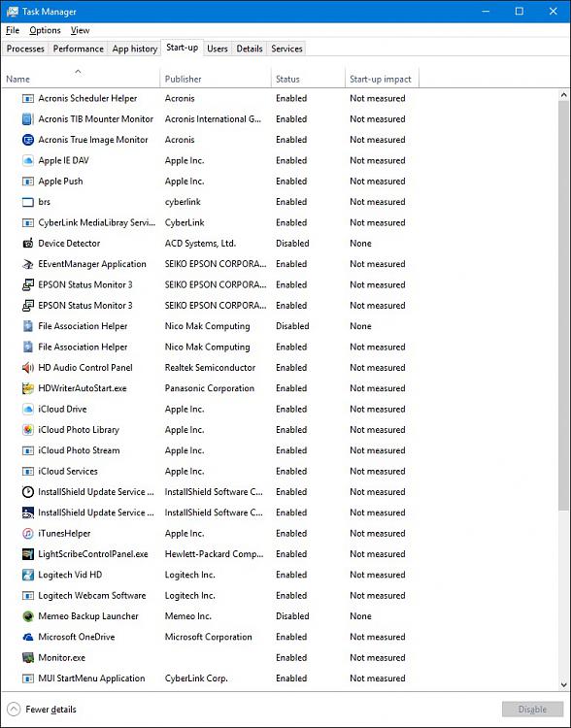The width and height of the screenshot is (571, 728).
Task: Sort by the Start-up impact column header
Action: (382, 79)
